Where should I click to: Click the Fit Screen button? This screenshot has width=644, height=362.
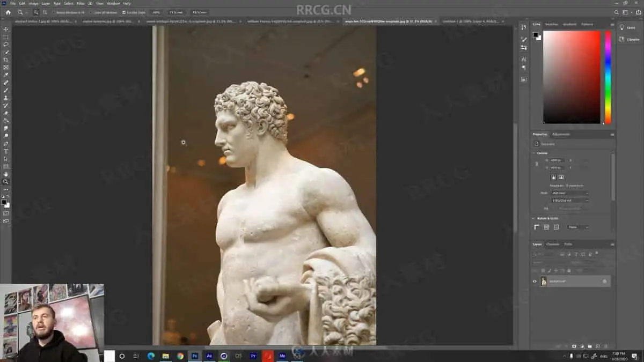point(176,12)
